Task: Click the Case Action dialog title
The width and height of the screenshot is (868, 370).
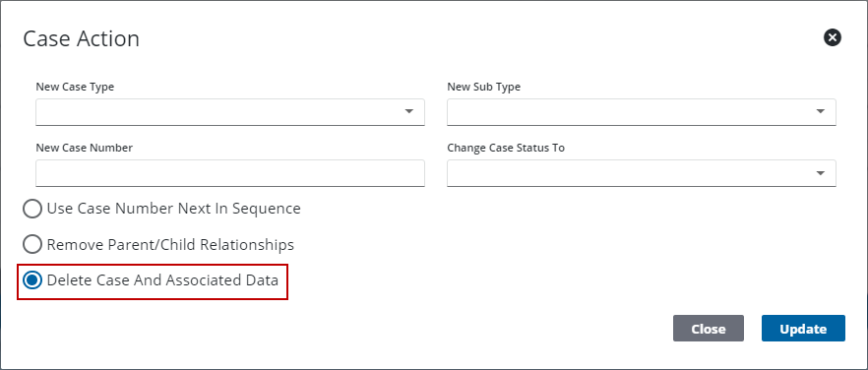Action: (82, 38)
